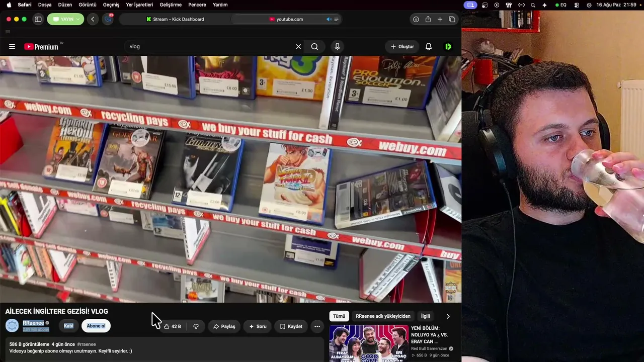
Task: Open the audio mixer sliders menu bar icon
Action: pyautogui.click(x=508, y=5)
